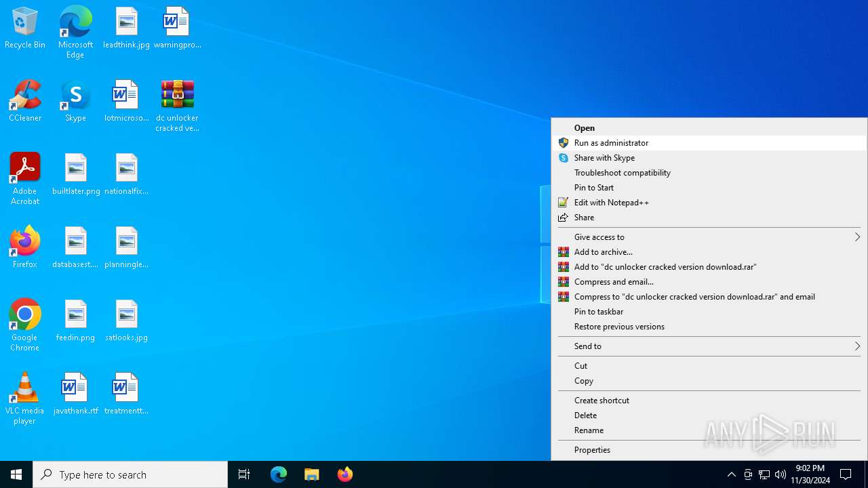Select the warningpro Word document icon
The height and width of the screenshot is (488, 868).
[177, 28]
